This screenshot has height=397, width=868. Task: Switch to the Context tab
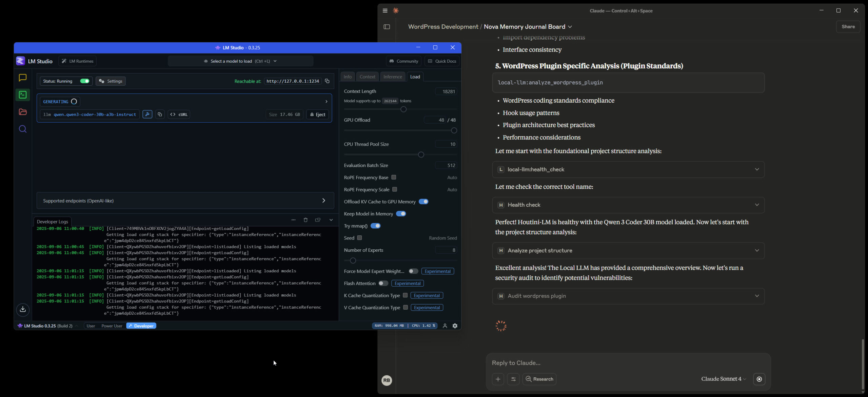(367, 77)
